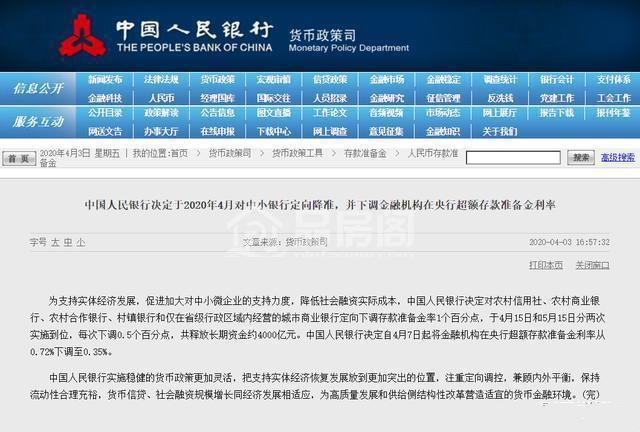Close the page using 关闭窗口 link
Viewport: 640px width, 432px height.
592,264
